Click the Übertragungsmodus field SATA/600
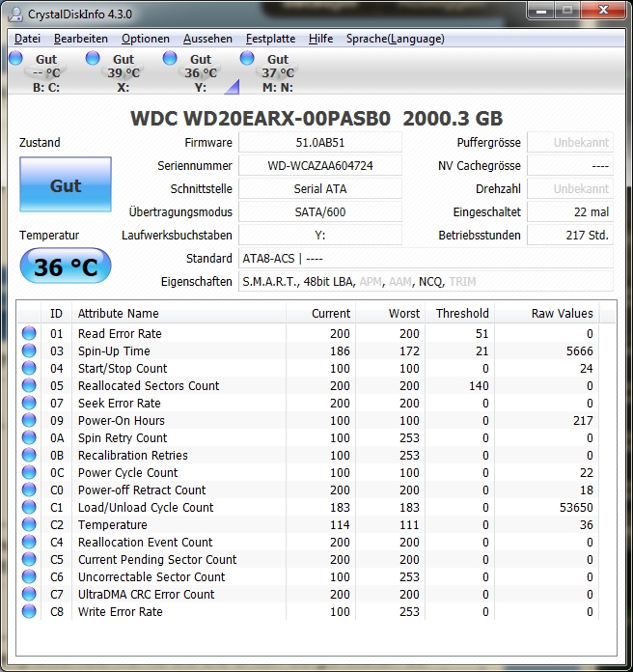Viewport: 633px width, 672px height. 320,211
